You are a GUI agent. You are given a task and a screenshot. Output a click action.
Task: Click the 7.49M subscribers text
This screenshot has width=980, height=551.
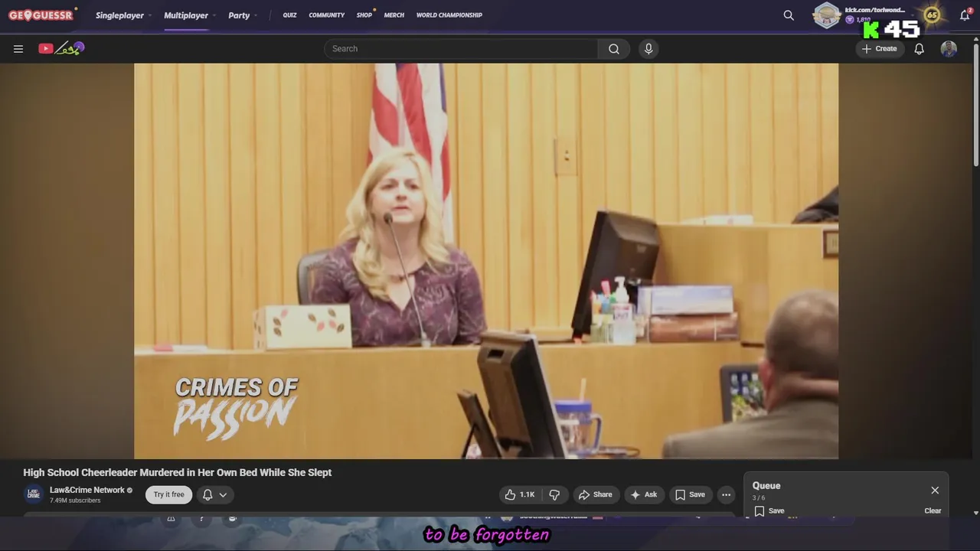tap(75, 500)
